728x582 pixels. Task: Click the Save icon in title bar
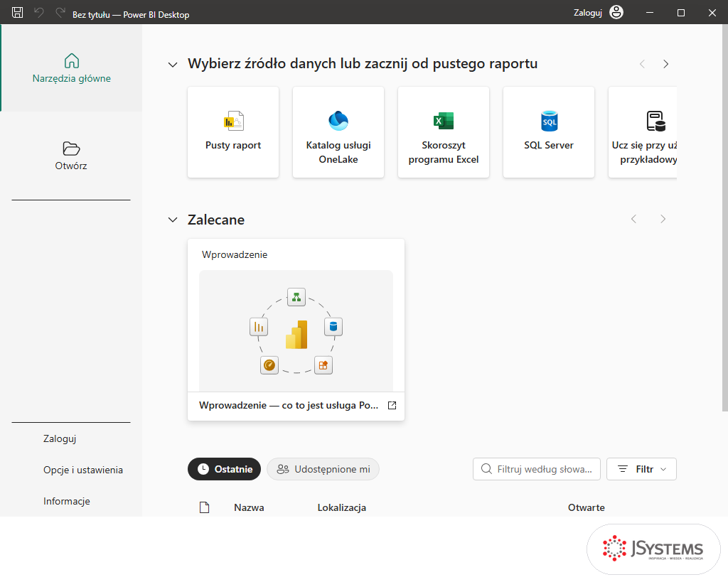tap(17, 13)
